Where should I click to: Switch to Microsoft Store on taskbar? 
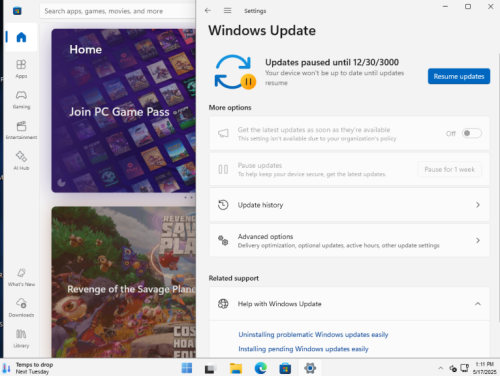285,368
